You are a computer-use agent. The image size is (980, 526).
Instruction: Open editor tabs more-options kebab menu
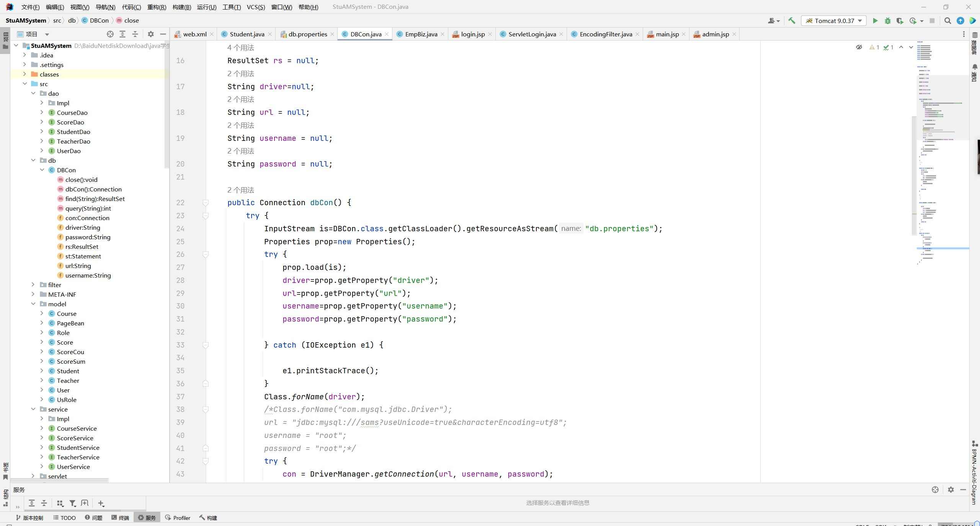[964, 34]
